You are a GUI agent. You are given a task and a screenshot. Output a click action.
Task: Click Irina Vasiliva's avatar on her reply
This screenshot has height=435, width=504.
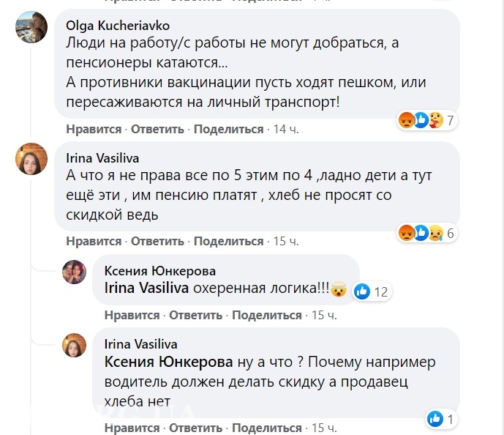(75, 345)
